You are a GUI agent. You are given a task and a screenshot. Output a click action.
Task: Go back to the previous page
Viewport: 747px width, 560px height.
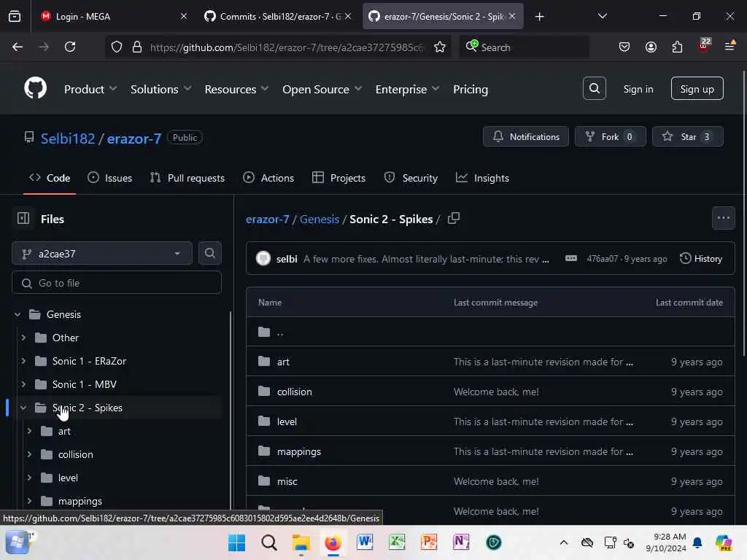pos(18,47)
